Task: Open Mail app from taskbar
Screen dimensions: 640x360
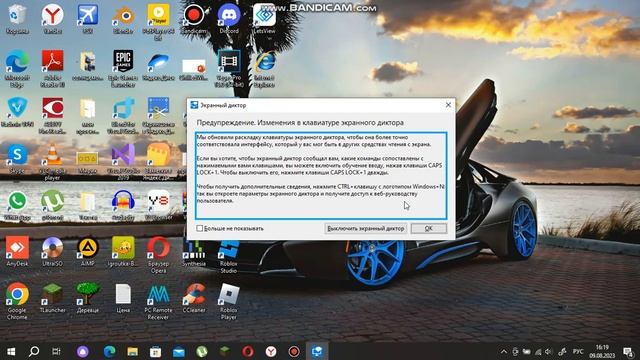Action: tap(179, 351)
